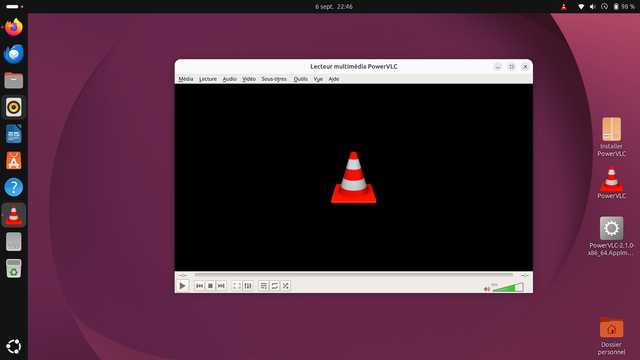Close the PowerVLC window
Image resolution: width=640 pixels, height=360 pixels.
pos(525,67)
